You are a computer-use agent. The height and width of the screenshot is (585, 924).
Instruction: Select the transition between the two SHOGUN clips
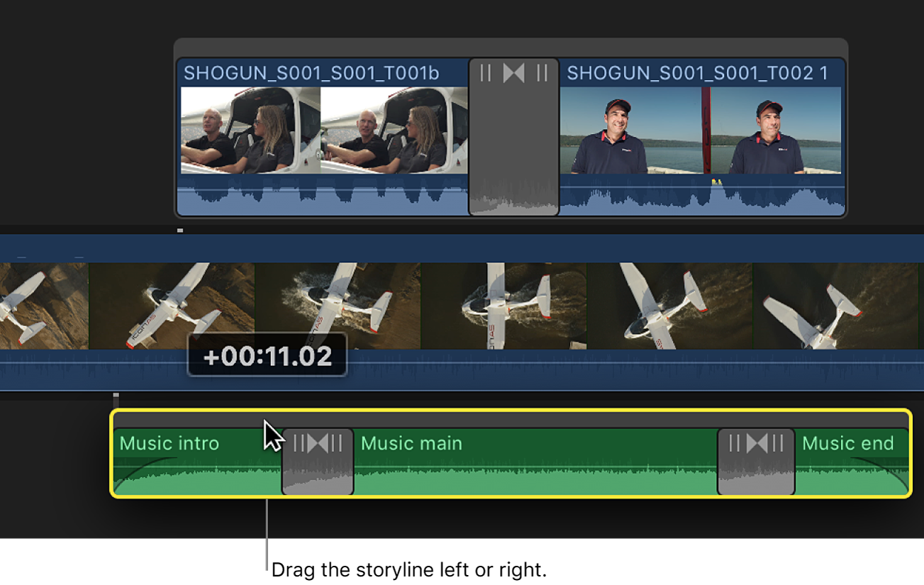coord(514,137)
